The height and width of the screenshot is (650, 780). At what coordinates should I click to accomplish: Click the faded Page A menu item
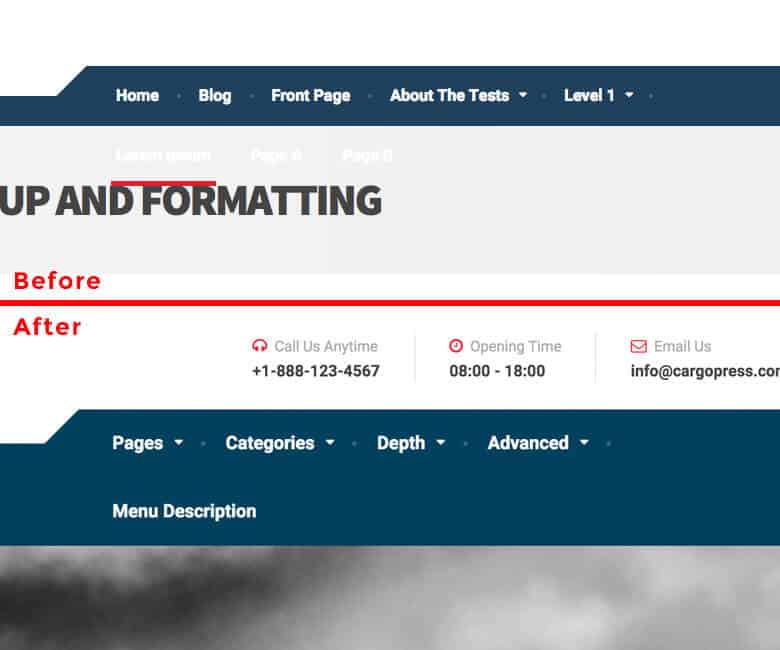[x=276, y=155]
